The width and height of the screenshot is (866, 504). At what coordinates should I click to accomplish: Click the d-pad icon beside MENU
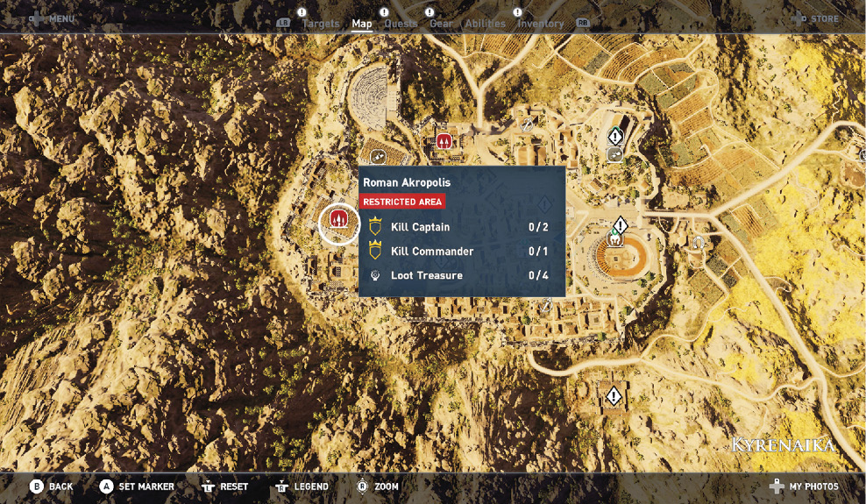coord(37,18)
